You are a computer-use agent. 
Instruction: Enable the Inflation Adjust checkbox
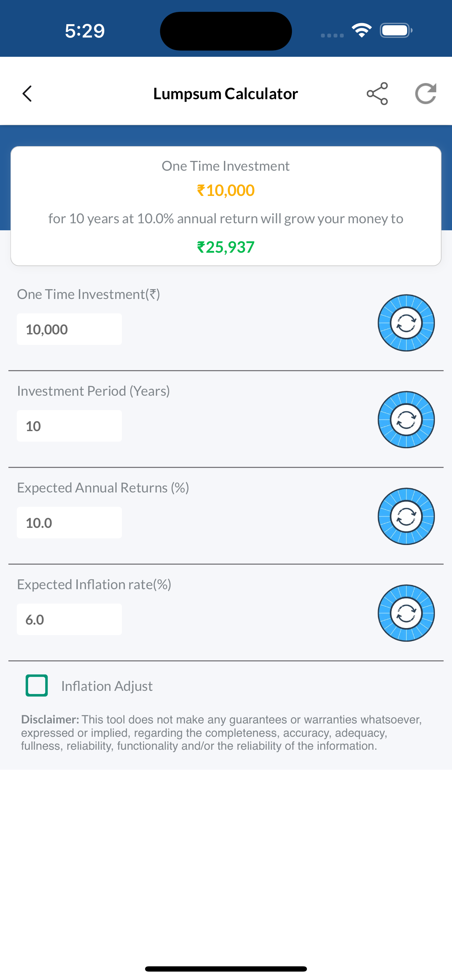[36, 686]
